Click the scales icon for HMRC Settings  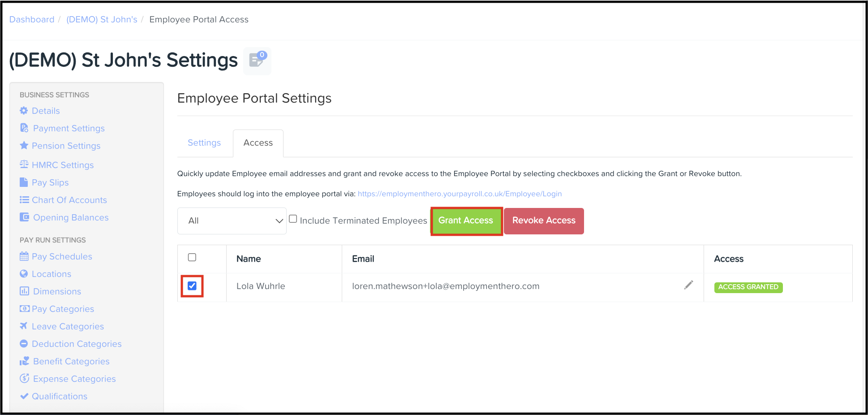(x=24, y=164)
